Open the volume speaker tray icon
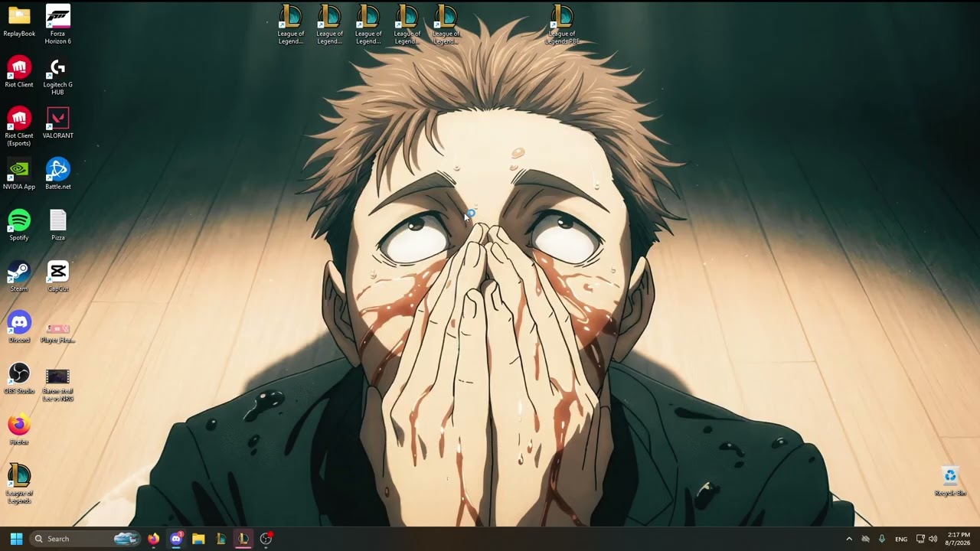The width and height of the screenshot is (980, 551). click(933, 539)
